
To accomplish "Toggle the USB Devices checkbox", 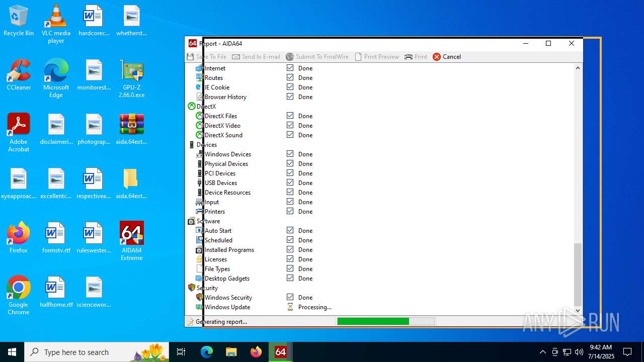I will point(290,183).
